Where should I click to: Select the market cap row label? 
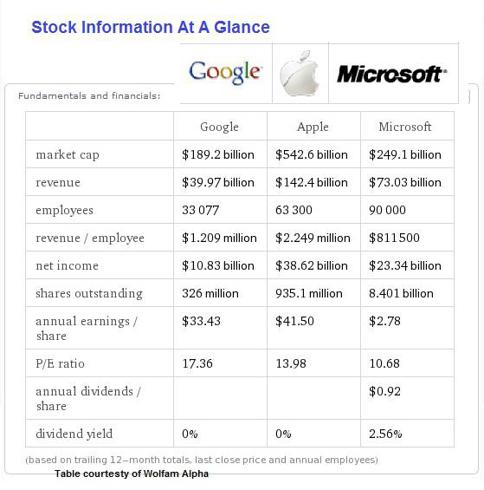(x=68, y=155)
